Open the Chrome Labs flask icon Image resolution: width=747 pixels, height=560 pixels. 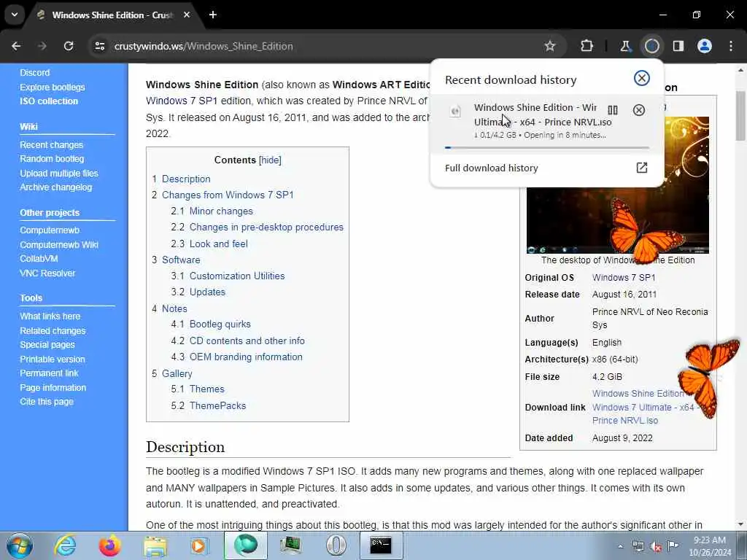click(625, 46)
